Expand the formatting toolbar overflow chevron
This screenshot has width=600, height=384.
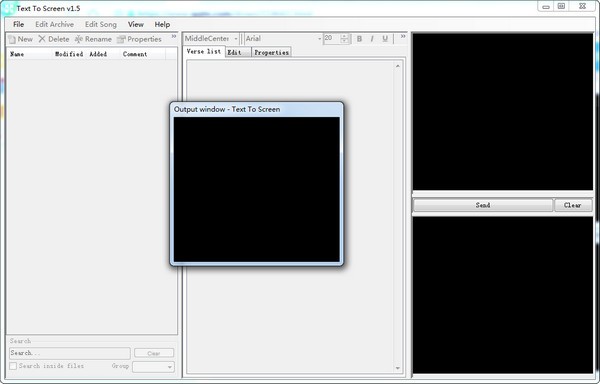[403, 36]
